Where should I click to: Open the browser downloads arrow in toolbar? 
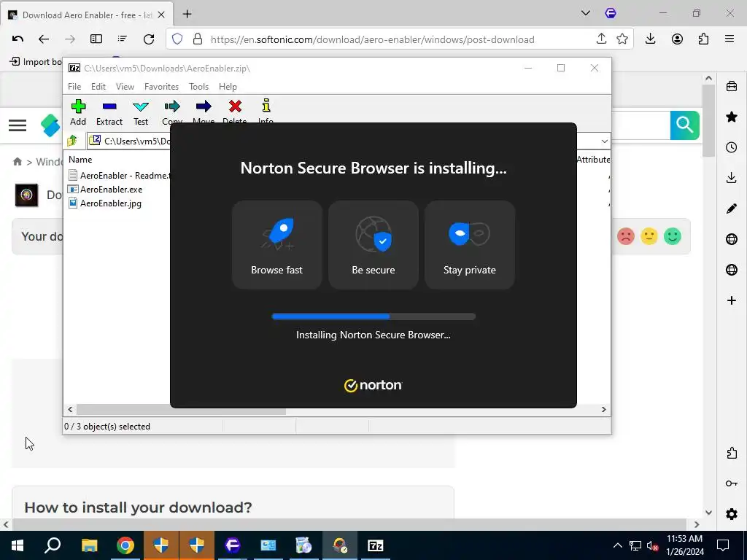click(x=650, y=39)
